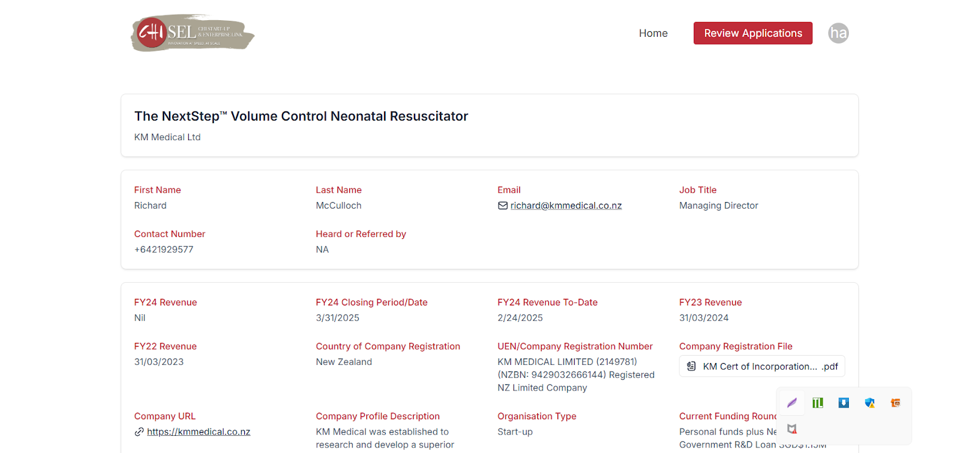980x453 pixels.
Task: Click the FY24 Revenue value 'Nil'
Action: (140, 318)
